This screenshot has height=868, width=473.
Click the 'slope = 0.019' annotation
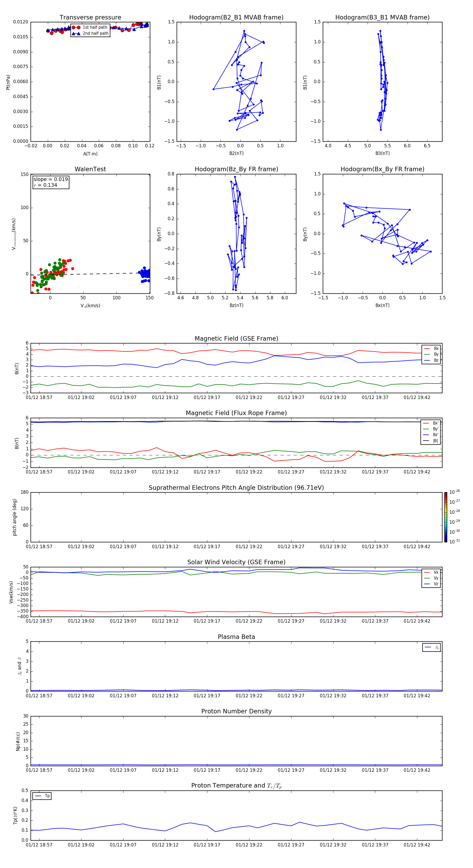tap(51, 179)
